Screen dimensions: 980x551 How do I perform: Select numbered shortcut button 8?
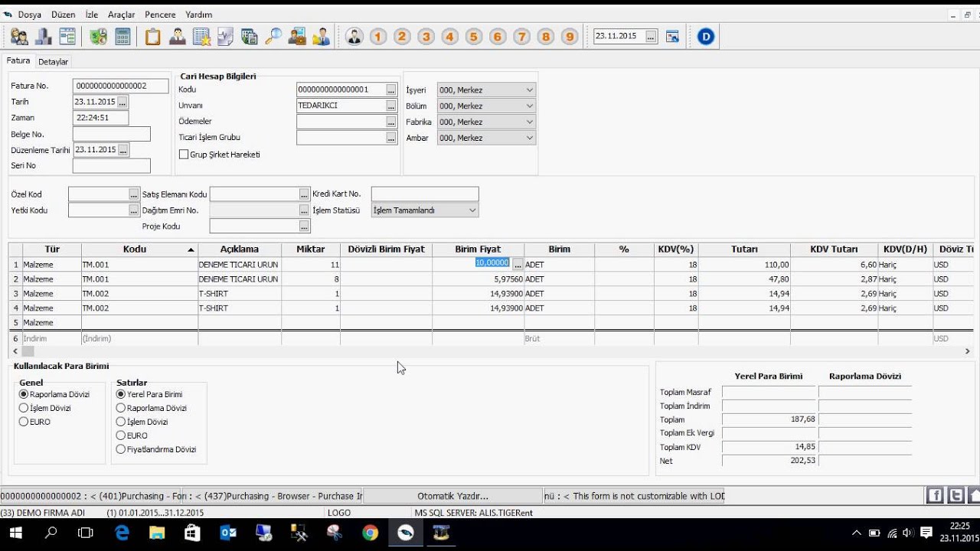[x=545, y=36]
